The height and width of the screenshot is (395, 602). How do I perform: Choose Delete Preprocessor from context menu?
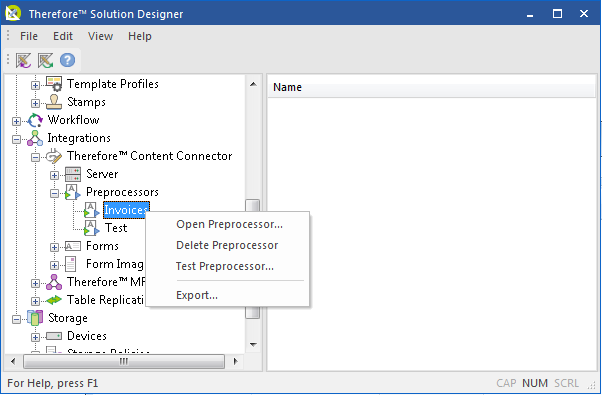pos(227,245)
